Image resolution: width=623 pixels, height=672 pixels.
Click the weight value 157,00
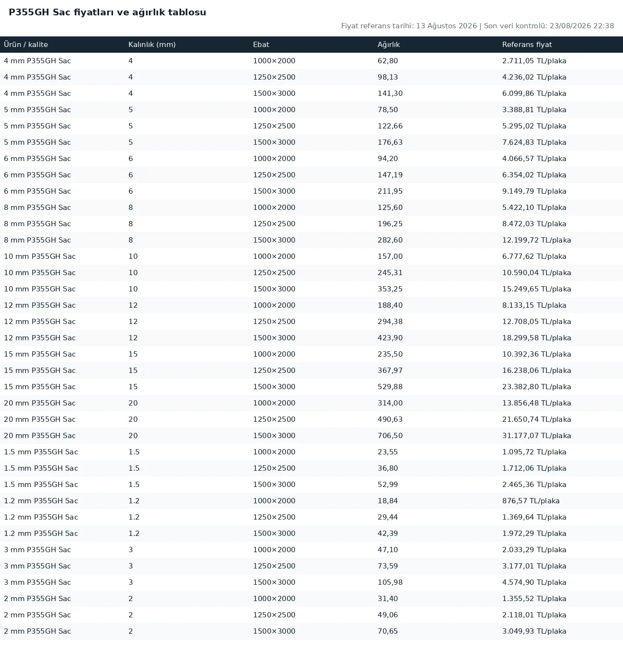pyautogui.click(x=390, y=256)
